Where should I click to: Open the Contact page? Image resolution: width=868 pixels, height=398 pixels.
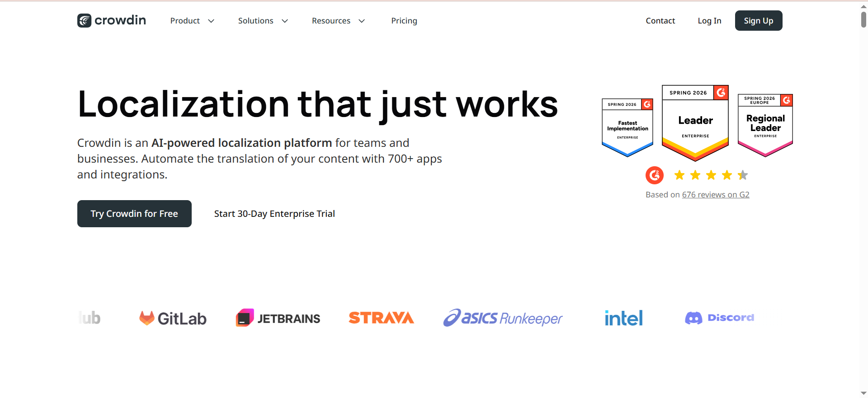click(x=660, y=21)
